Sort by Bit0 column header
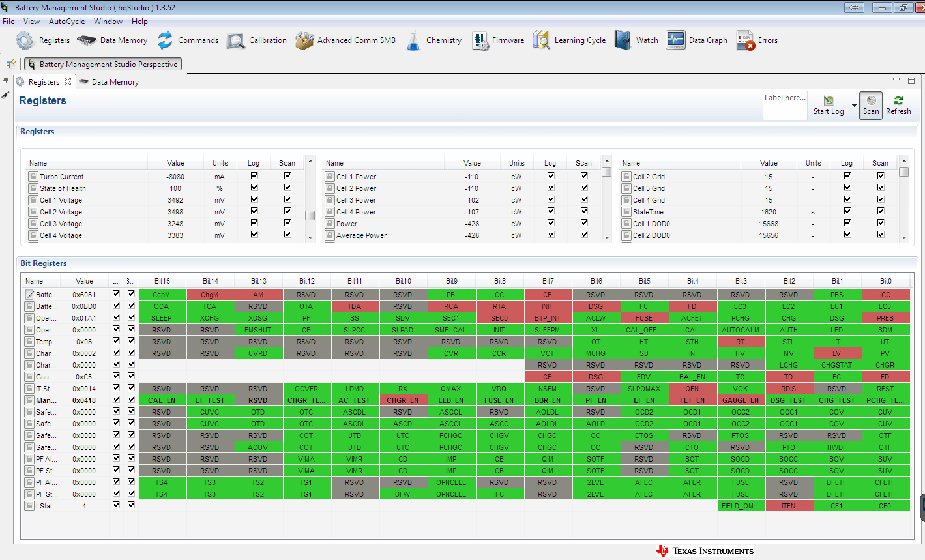925x560 pixels. (885, 281)
